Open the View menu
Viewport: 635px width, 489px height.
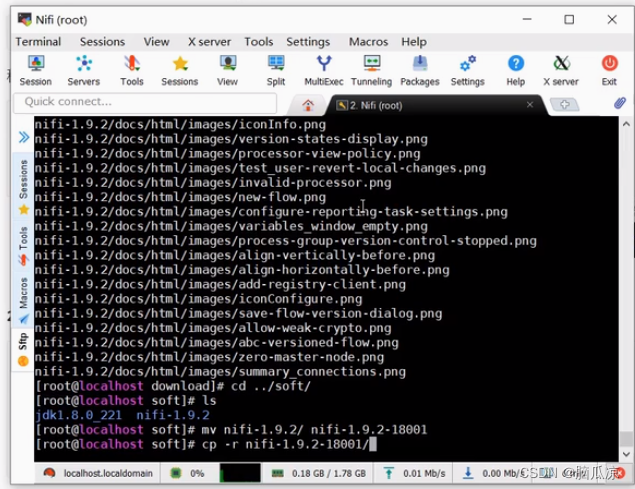[x=156, y=42]
